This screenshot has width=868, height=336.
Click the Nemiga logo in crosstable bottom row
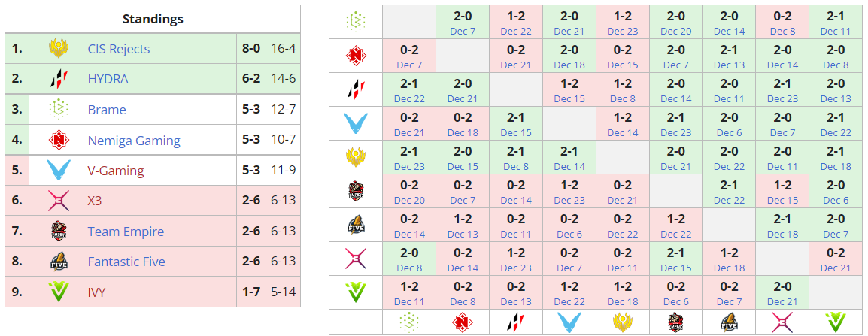463,322
